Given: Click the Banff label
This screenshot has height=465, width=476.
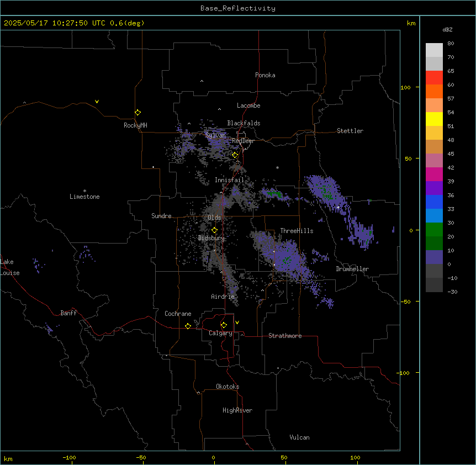Looking at the screenshot, I should pyautogui.click(x=68, y=313).
